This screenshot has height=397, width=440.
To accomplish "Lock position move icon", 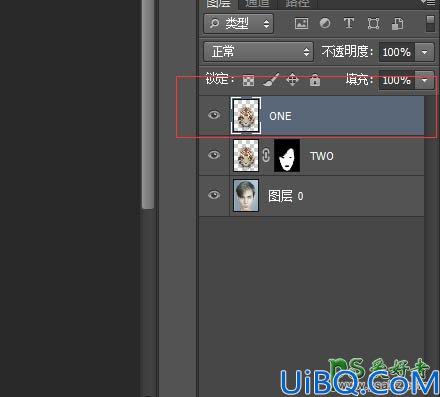I will [293, 80].
